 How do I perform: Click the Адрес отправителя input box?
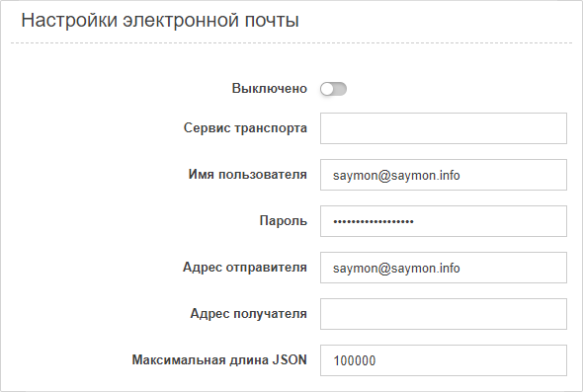pos(444,268)
